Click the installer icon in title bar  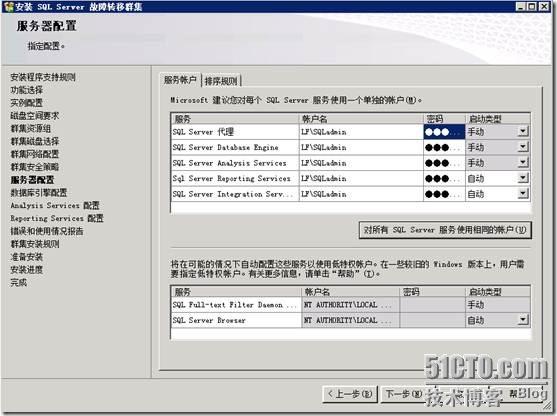pos(8,7)
